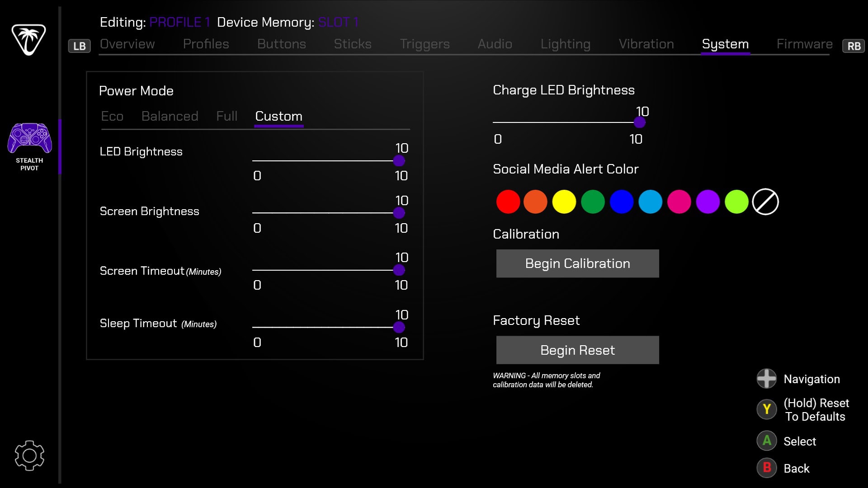Select the Stealth Pivot controller icon
The width and height of the screenshot is (868, 488).
pyautogui.click(x=29, y=139)
